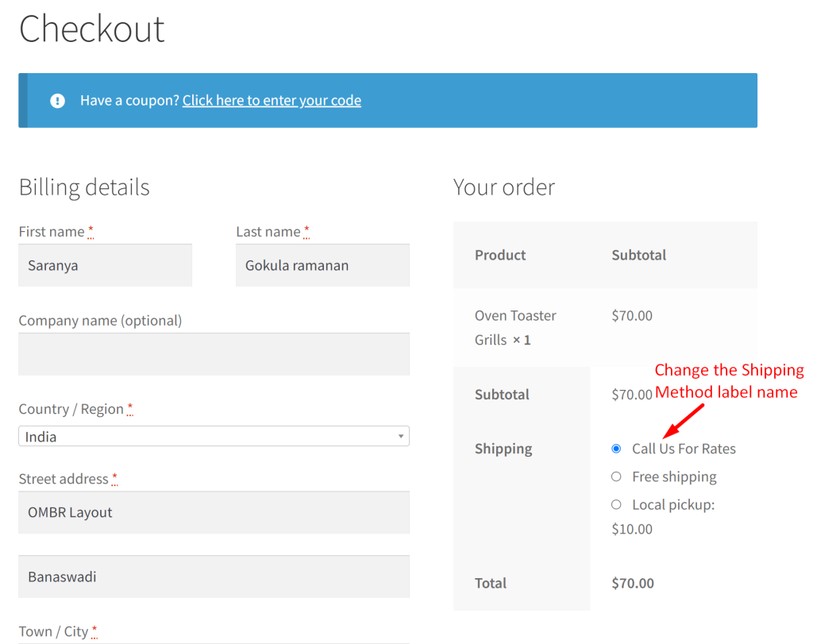
Task: Click the Billing details heading
Action: [x=84, y=187]
